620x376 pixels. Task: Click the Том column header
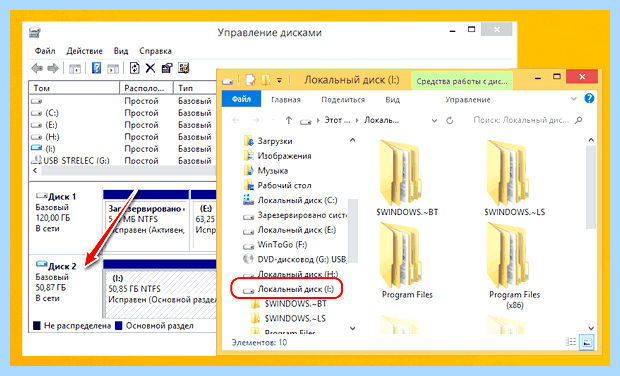(74, 88)
